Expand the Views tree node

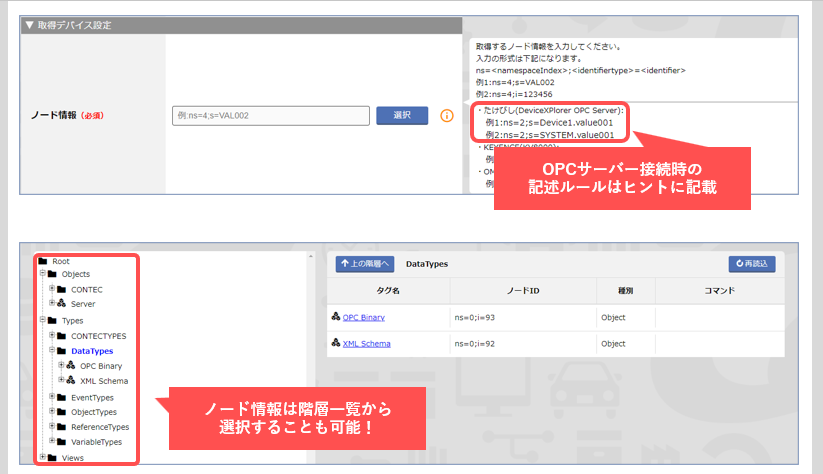(41, 457)
